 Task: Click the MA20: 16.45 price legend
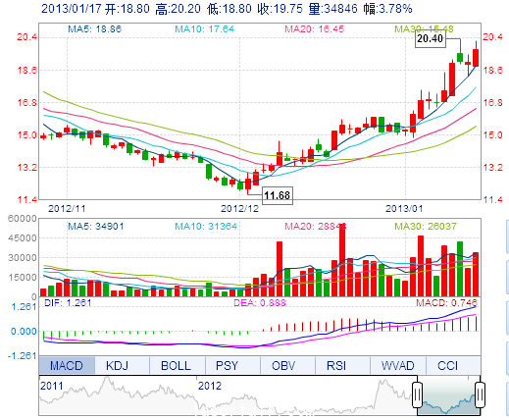pos(315,29)
